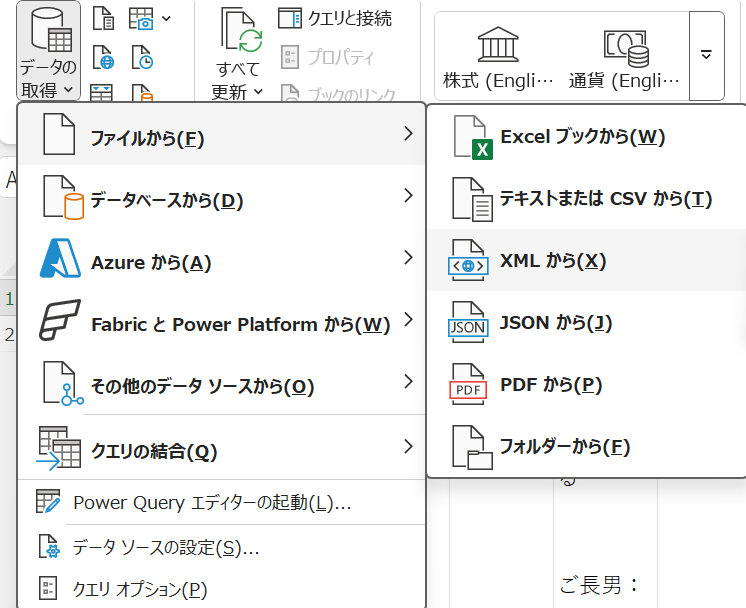Click the folder file icon

coord(472,447)
